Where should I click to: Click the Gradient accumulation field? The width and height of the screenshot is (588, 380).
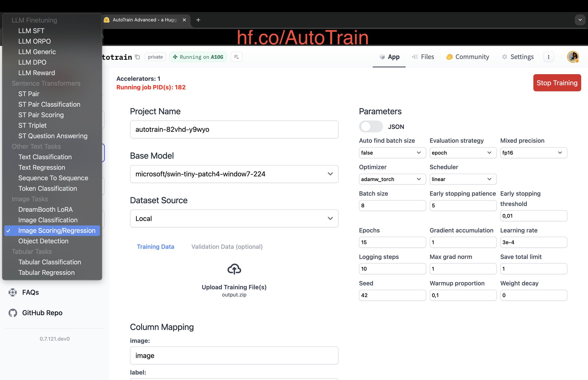coord(463,242)
